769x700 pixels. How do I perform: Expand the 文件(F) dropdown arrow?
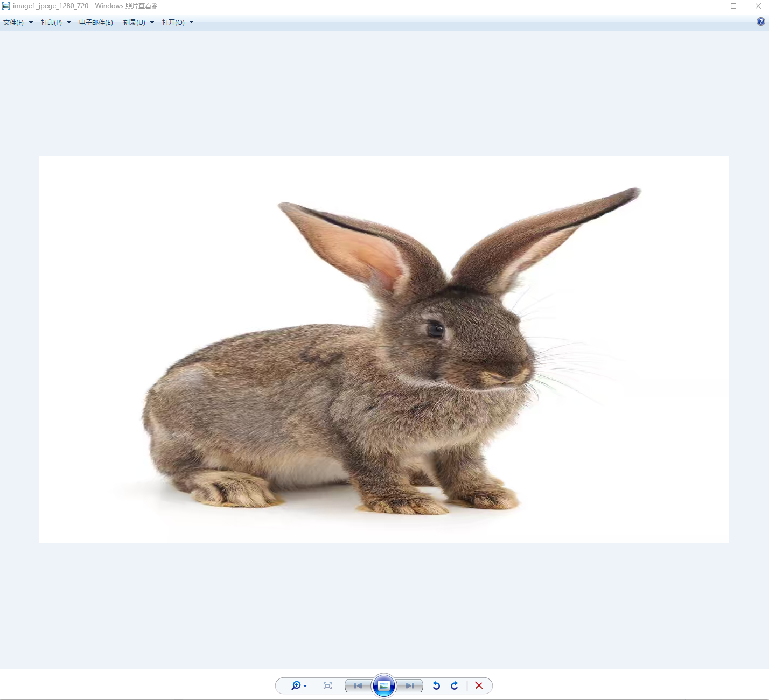coord(31,23)
